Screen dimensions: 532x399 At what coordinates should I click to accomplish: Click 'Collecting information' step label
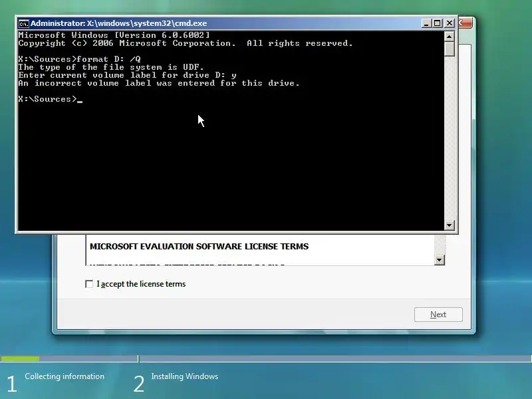coord(65,376)
